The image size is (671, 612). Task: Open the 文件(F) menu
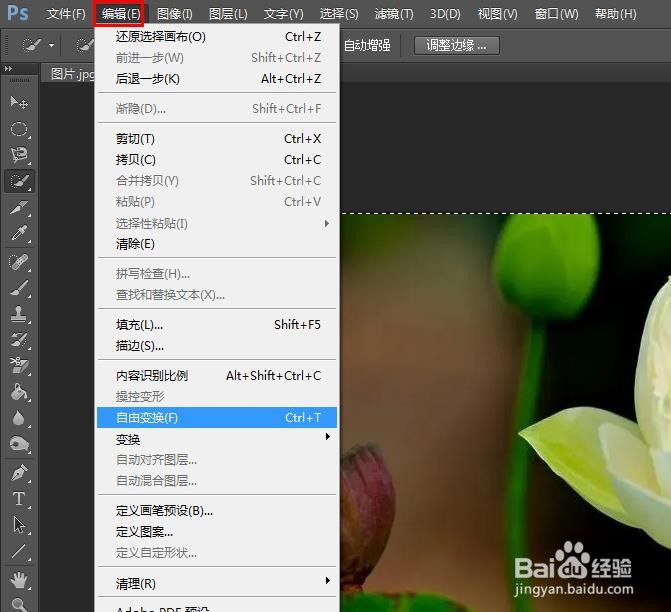pos(66,14)
